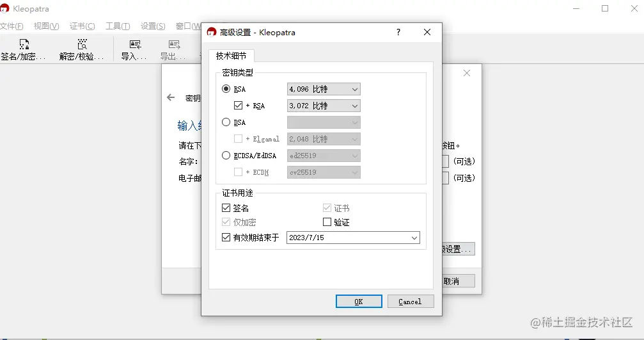This screenshot has height=340, width=644.
Task: Open the DSA key size dropdown
Action: pyautogui.click(x=324, y=122)
